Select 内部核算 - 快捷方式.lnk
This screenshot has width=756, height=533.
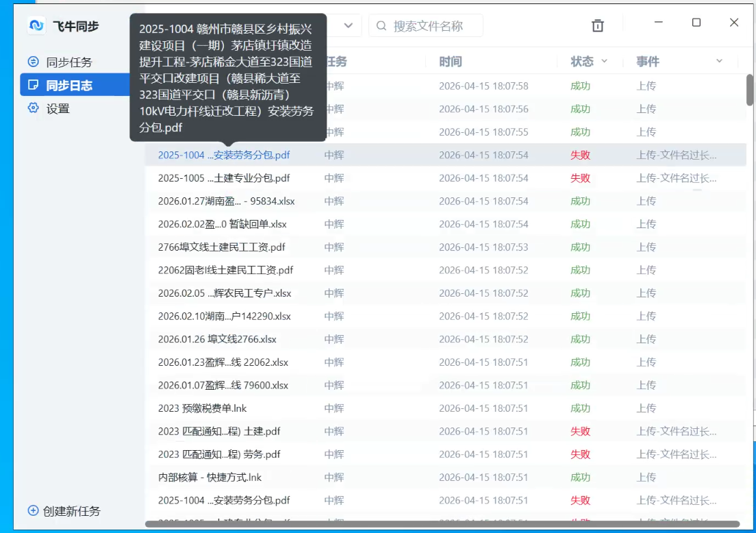[446, 478]
